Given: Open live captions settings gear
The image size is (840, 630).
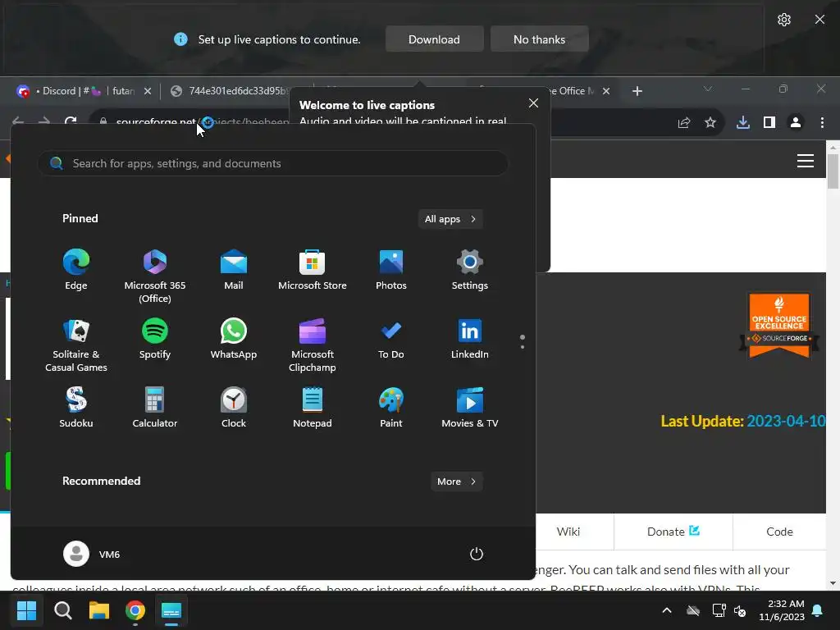Looking at the screenshot, I should click(783, 20).
